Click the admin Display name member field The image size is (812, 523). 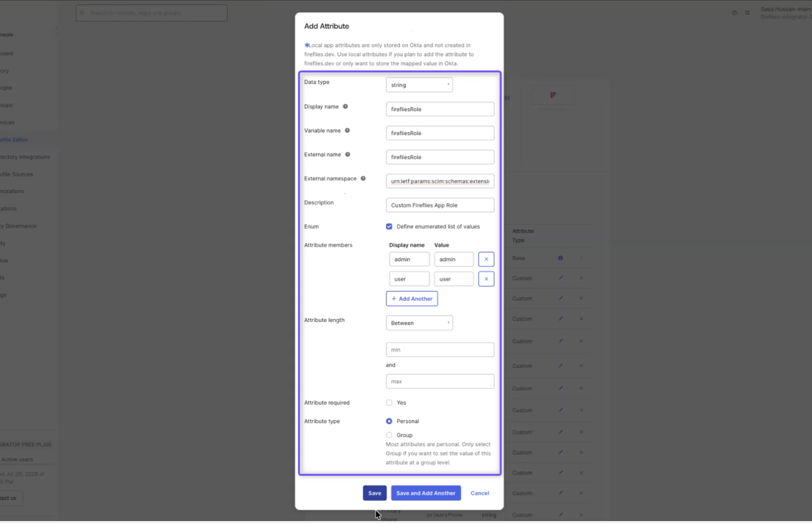409,259
